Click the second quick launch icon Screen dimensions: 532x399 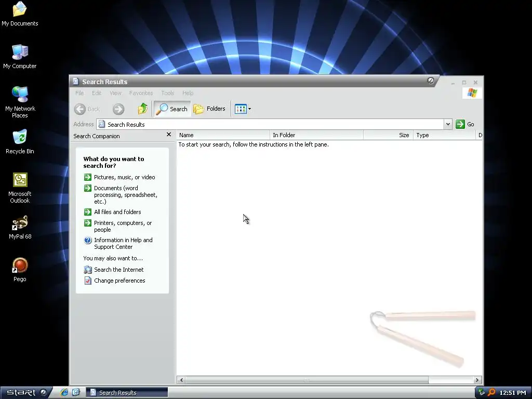pyautogui.click(x=76, y=392)
